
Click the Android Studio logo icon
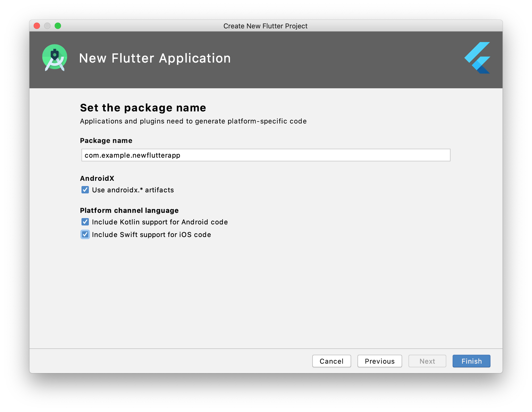pyautogui.click(x=55, y=58)
